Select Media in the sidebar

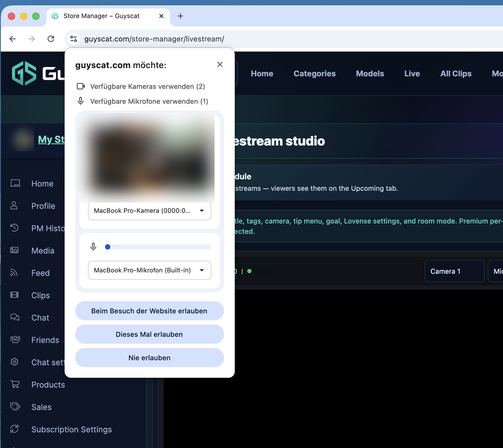pos(43,251)
